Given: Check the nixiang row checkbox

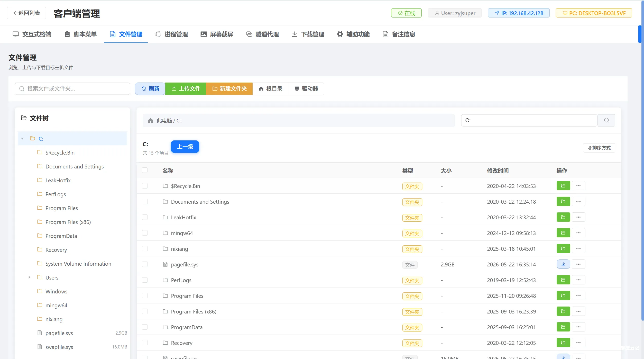Looking at the screenshot, I should click(x=145, y=248).
